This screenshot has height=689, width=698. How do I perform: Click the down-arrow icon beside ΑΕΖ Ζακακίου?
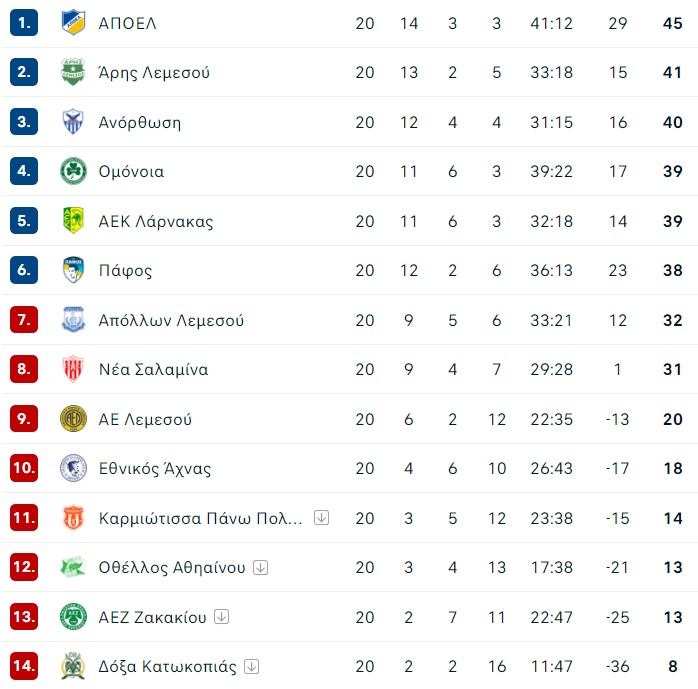221,617
